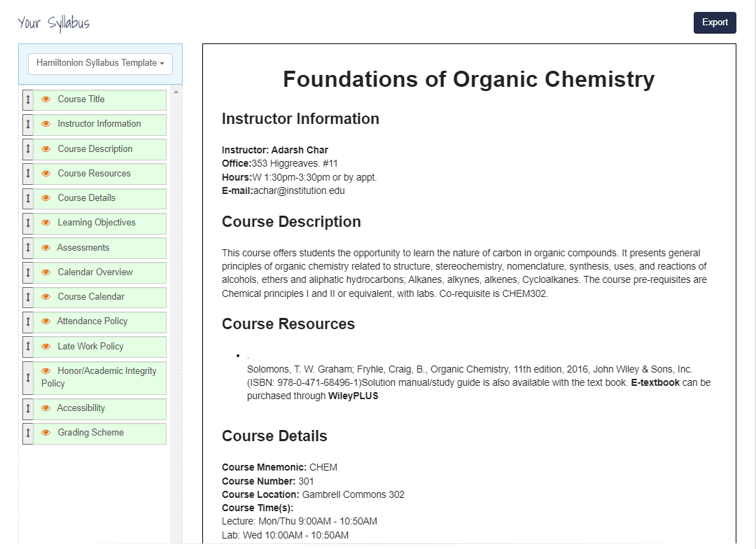Click the reorder arrows next to Accessibility

pos(28,409)
